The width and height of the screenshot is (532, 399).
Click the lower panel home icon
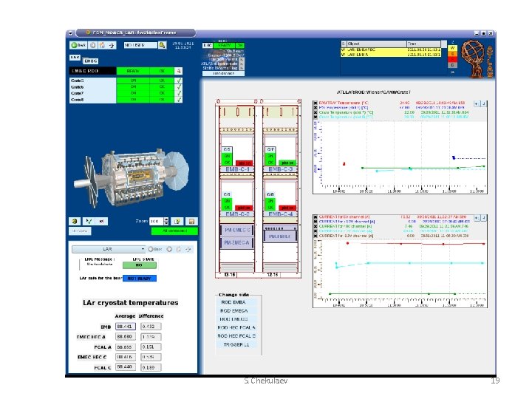(179, 250)
